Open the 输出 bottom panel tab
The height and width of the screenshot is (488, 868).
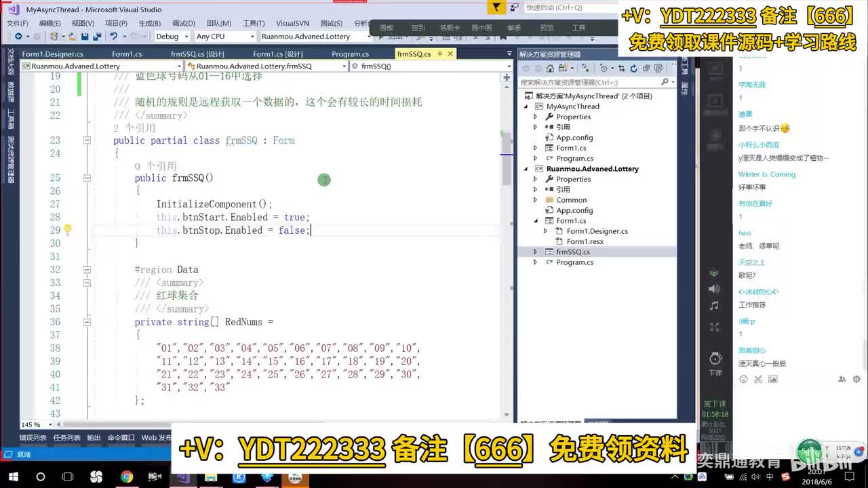click(x=94, y=438)
